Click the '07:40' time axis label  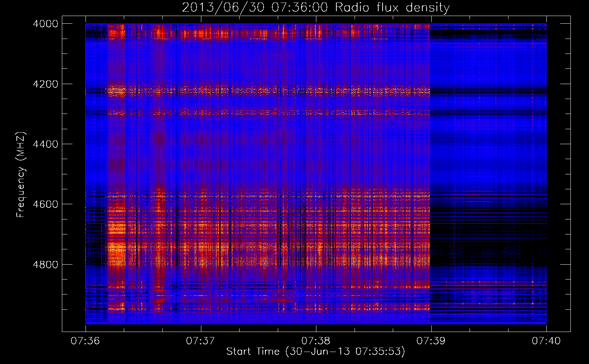546,341
